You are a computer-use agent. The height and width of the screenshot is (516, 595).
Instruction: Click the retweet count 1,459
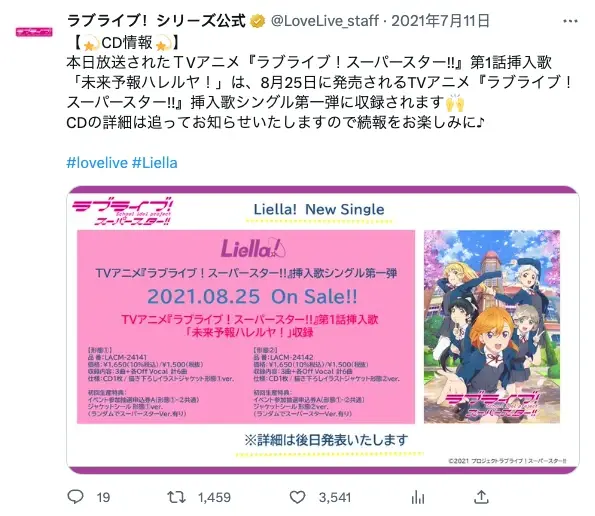pos(214,497)
